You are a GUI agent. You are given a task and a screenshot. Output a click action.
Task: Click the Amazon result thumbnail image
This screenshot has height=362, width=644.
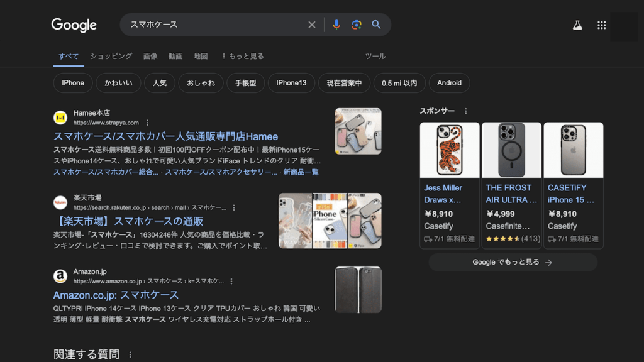coord(358,290)
